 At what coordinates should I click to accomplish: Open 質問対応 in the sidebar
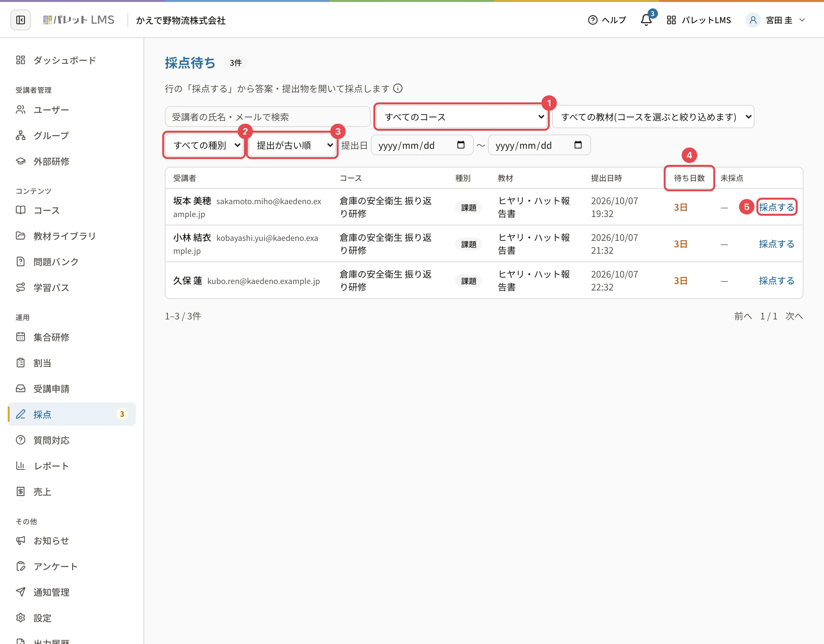72,440
